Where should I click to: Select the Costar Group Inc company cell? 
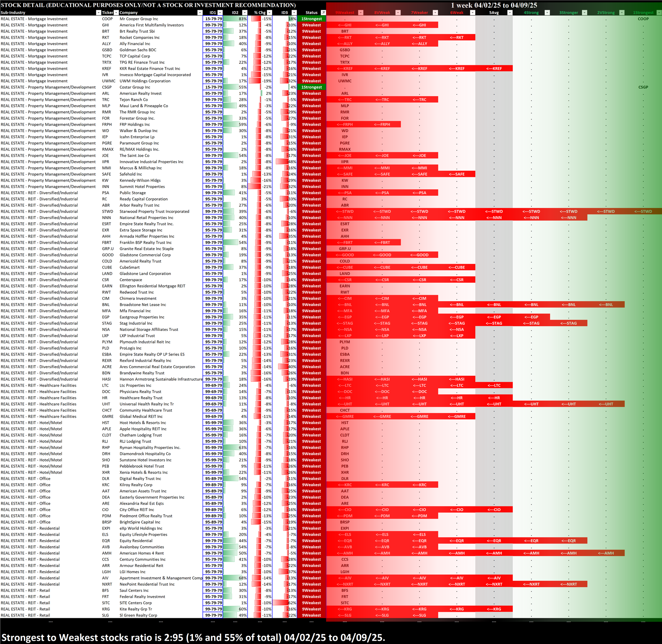135,87
